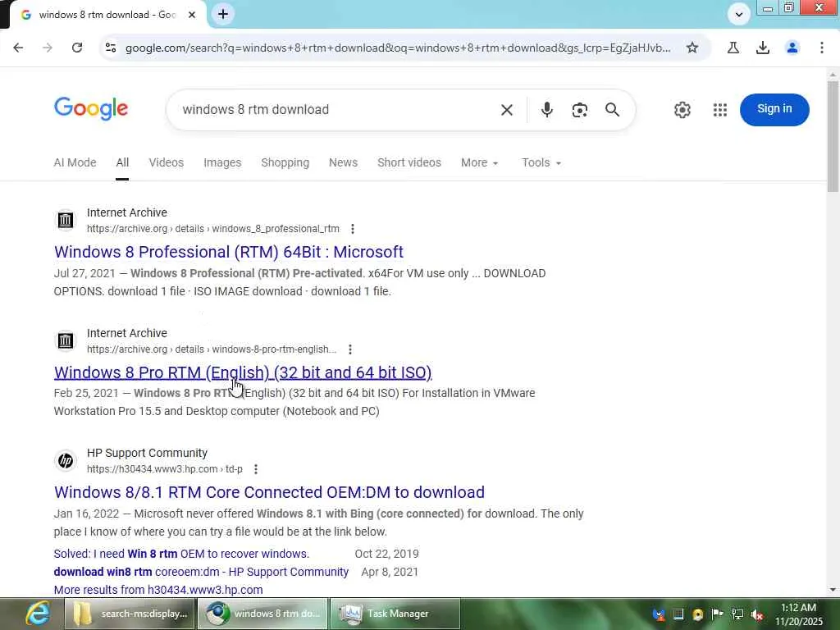The width and height of the screenshot is (840, 630).
Task: Switch to Task Manager on taskbar
Action: tap(394, 614)
